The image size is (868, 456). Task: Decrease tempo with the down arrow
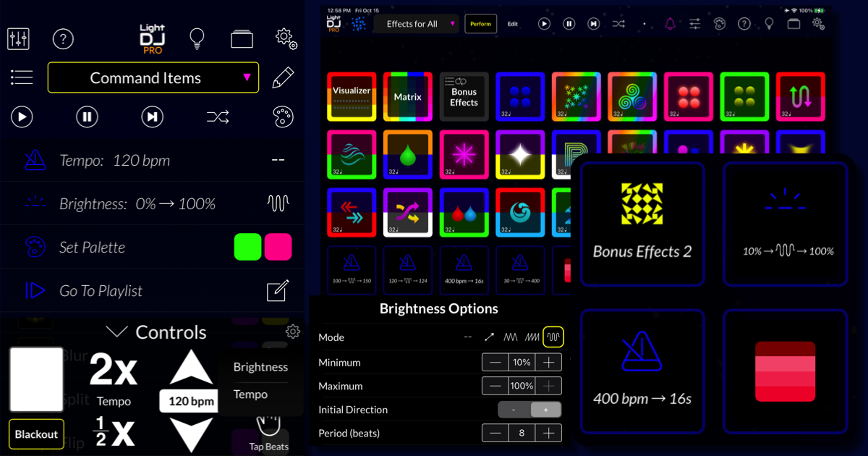pos(192,434)
